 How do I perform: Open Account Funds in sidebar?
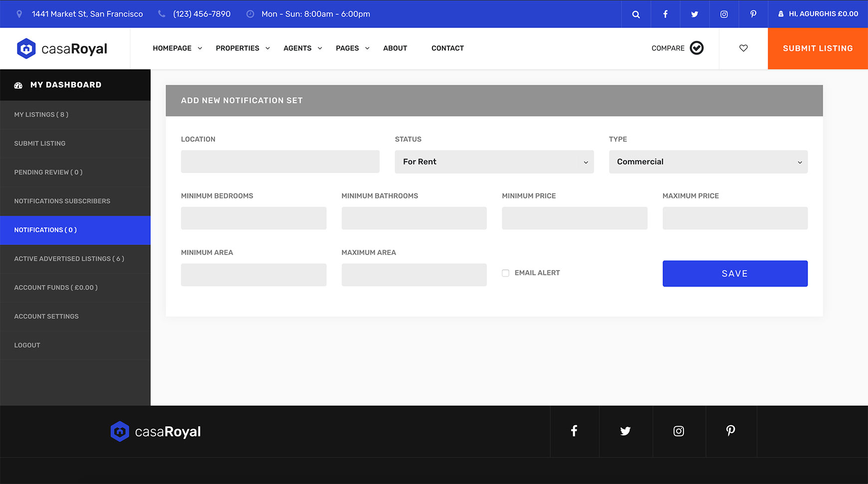[x=75, y=288]
